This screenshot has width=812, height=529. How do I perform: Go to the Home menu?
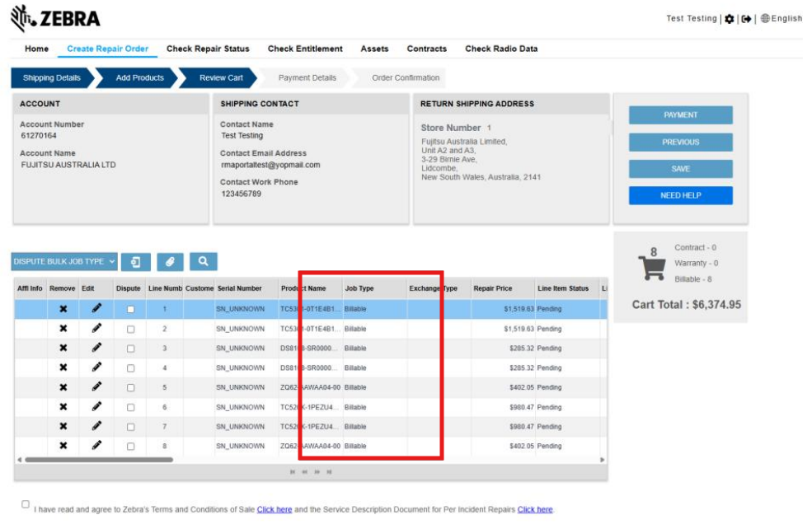37,49
